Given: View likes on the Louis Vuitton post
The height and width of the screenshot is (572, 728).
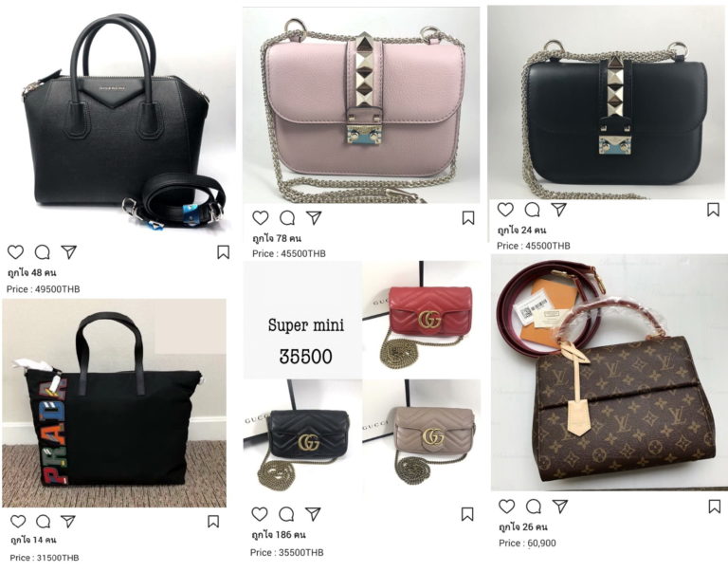Looking at the screenshot, I should tap(523, 526).
